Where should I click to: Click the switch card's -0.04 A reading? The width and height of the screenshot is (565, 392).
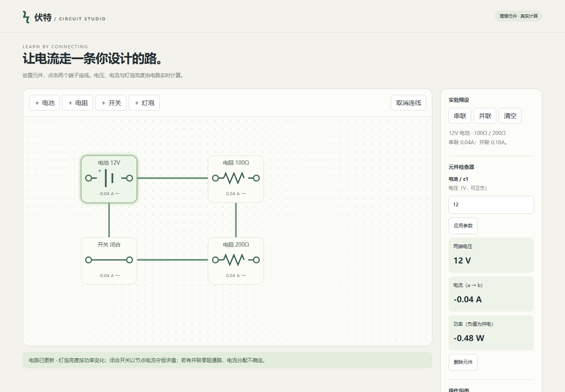(109, 276)
